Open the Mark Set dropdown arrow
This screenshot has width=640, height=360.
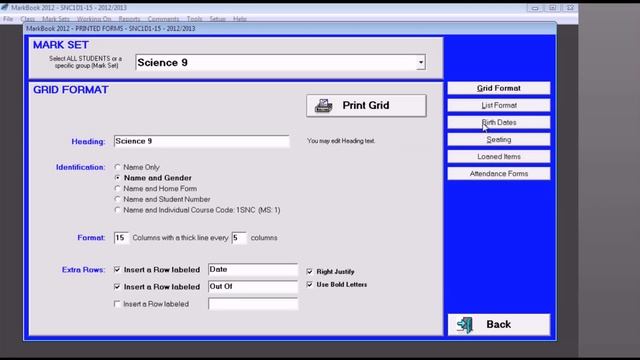coord(421,62)
